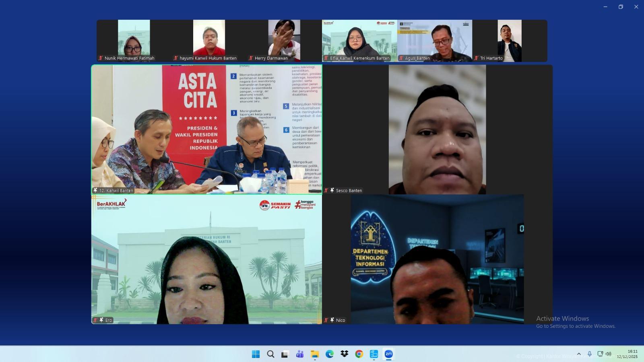The width and height of the screenshot is (644, 362).
Task: Open File Explorer from the taskbar
Action: pyautogui.click(x=315, y=354)
